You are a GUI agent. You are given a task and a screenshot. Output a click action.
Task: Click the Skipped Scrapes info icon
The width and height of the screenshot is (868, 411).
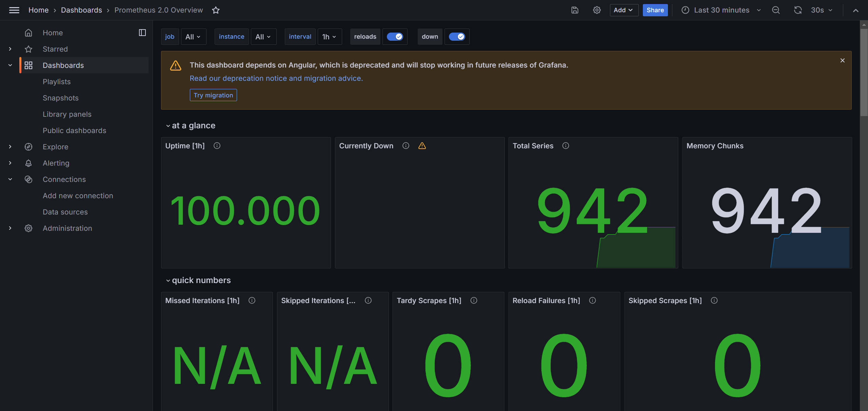[x=714, y=300]
